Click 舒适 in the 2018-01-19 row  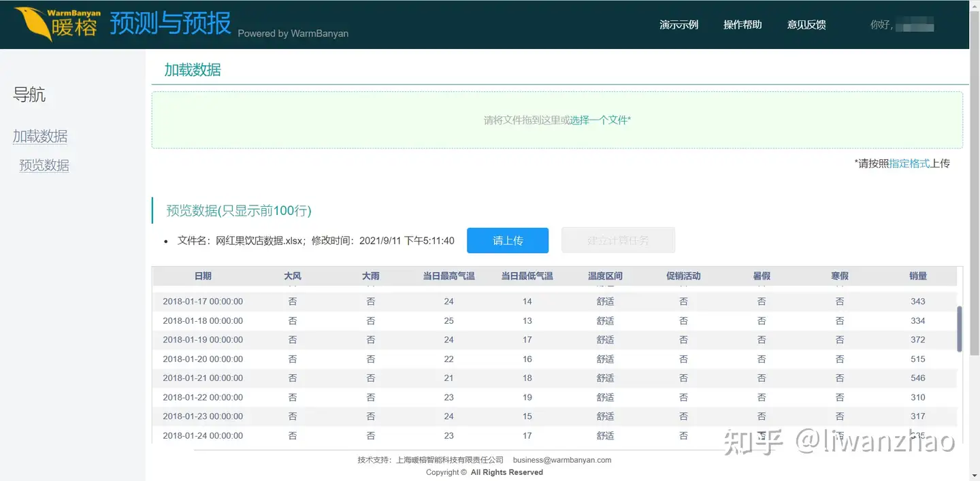point(606,339)
